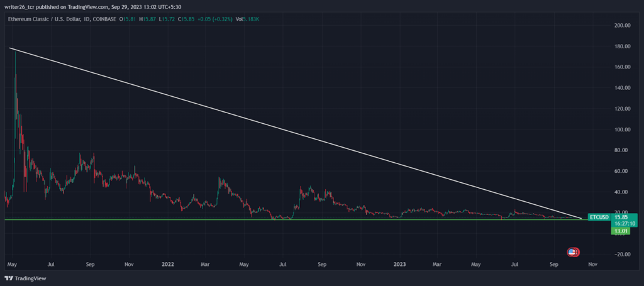Viewport: 644px width, 286px height.
Task: Click the close value C15.85 with change
Action: [x=206, y=19]
